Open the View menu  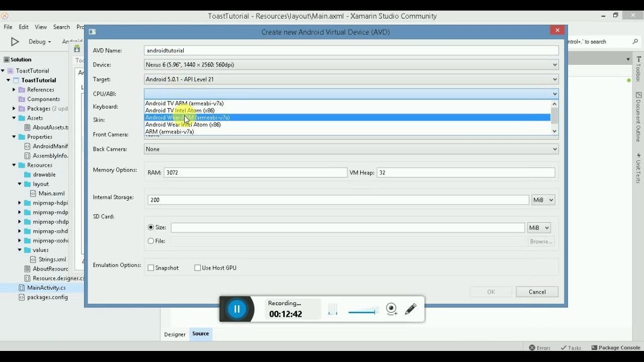(x=41, y=27)
